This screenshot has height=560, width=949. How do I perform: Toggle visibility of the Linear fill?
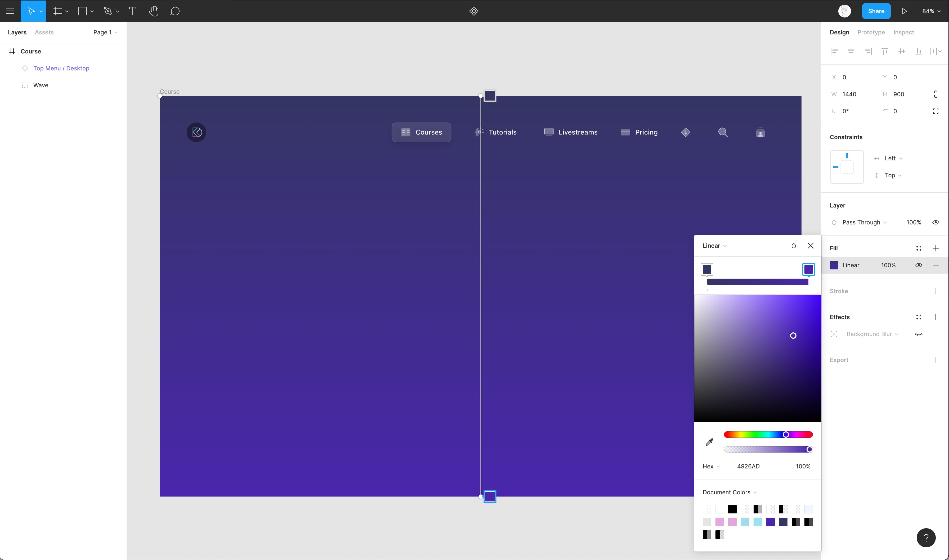[x=919, y=265]
